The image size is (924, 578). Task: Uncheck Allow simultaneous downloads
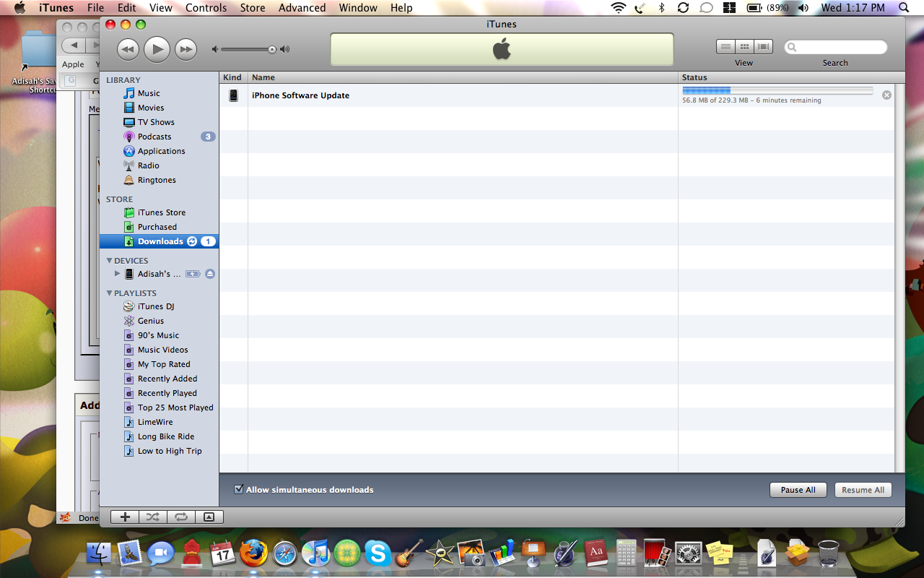[239, 489]
